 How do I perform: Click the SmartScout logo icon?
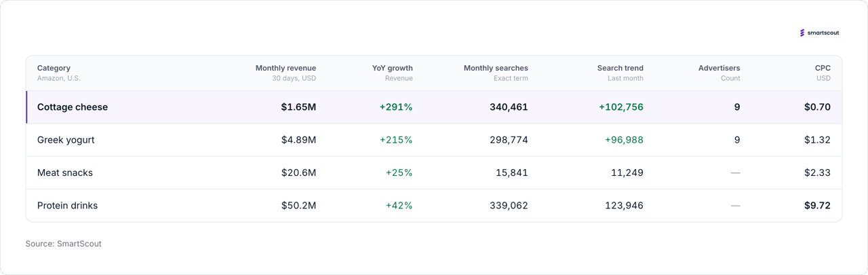tap(802, 33)
